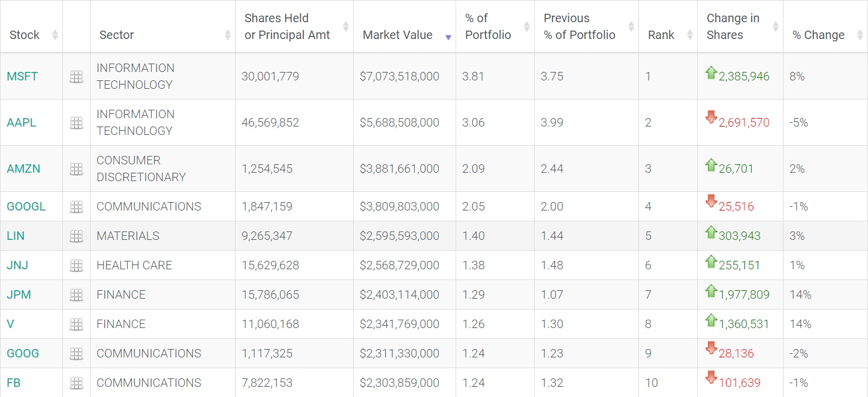The height and width of the screenshot is (397, 868).
Task: Click the table grid icon beside MSFT
Action: point(76,77)
